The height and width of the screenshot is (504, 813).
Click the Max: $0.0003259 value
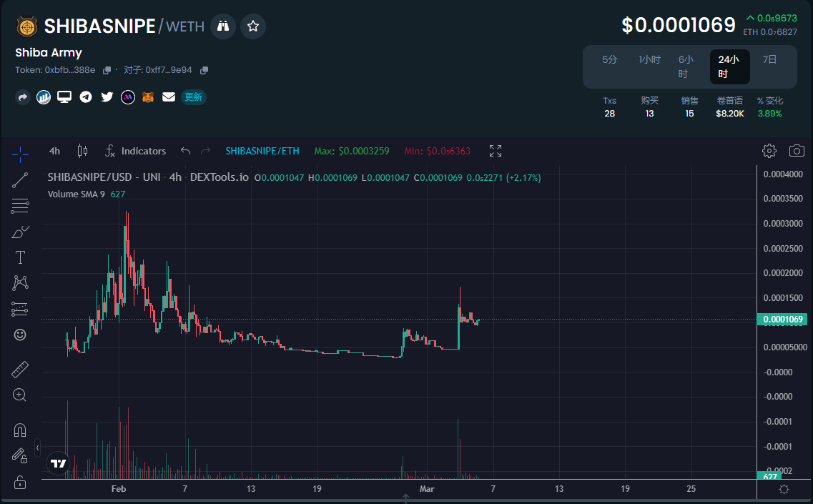point(352,151)
